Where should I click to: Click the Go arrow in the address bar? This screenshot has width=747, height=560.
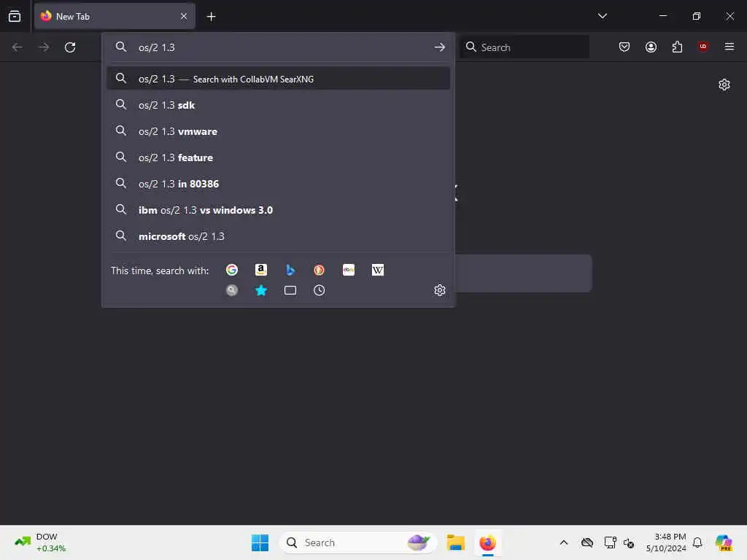439,47
